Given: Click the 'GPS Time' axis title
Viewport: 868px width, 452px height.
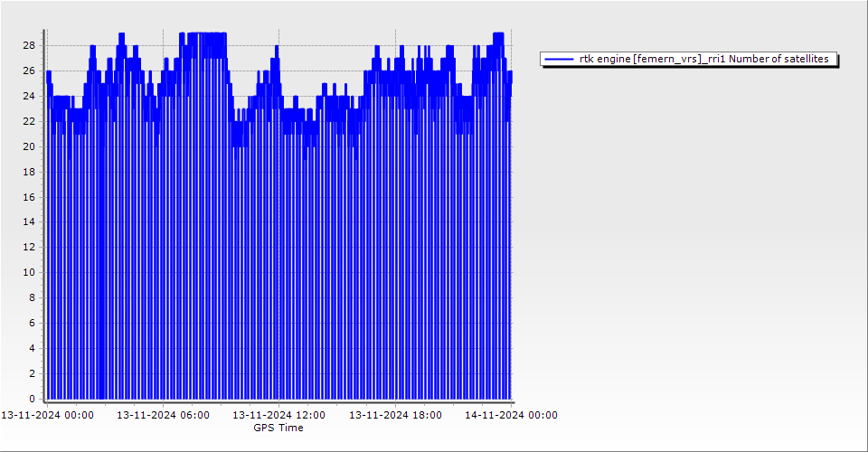Looking at the screenshot, I should [x=278, y=428].
